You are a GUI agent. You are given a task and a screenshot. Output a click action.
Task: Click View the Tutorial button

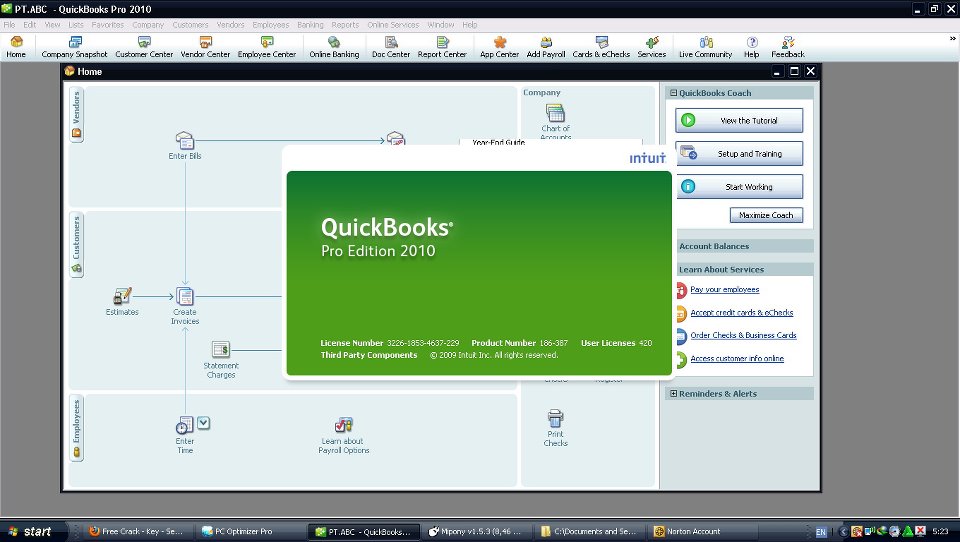click(x=739, y=121)
